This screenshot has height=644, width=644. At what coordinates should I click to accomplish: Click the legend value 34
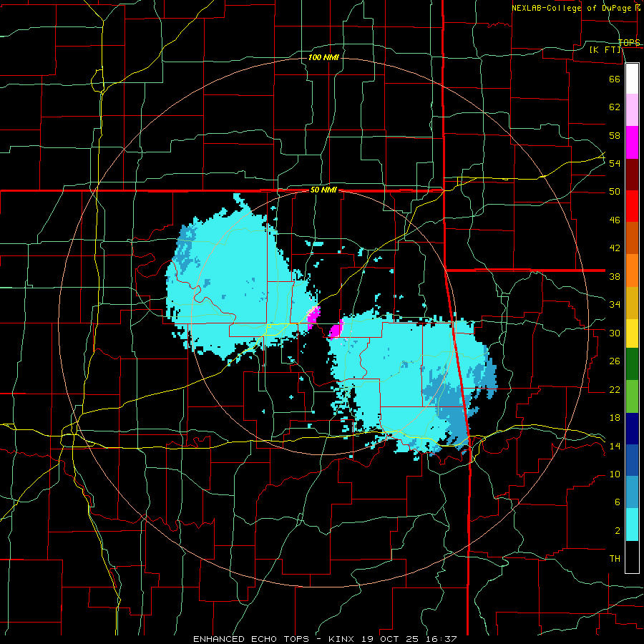click(x=615, y=304)
